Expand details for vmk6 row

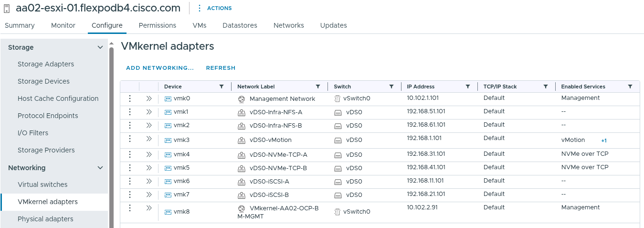(148, 181)
